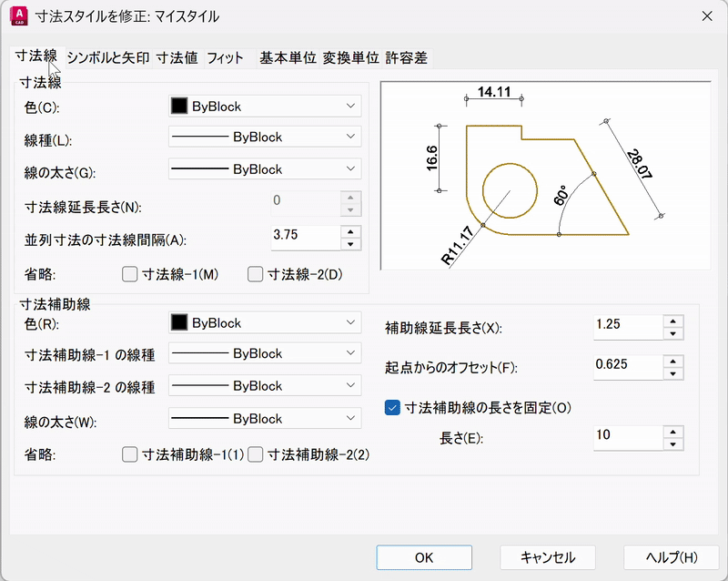Open 寸法補助線 線の太さ(W) dropdown
Screen dimensions: 728x581
click(x=265, y=419)
